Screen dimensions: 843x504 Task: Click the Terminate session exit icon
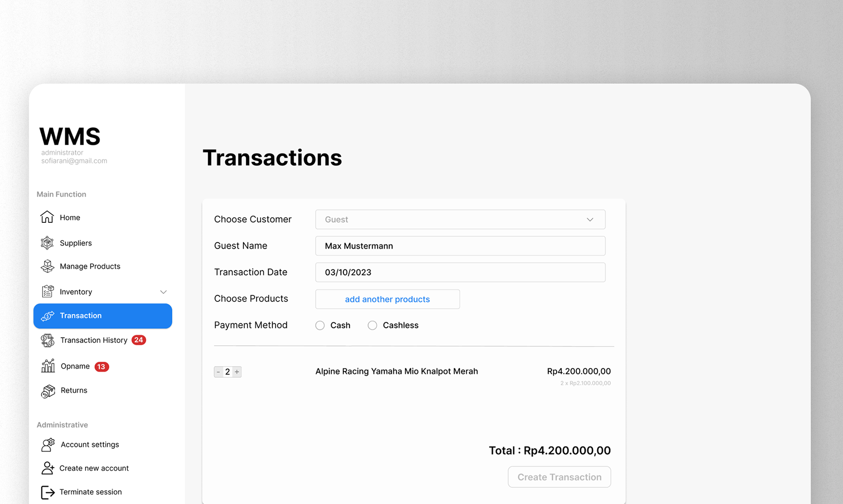point(47,492)
